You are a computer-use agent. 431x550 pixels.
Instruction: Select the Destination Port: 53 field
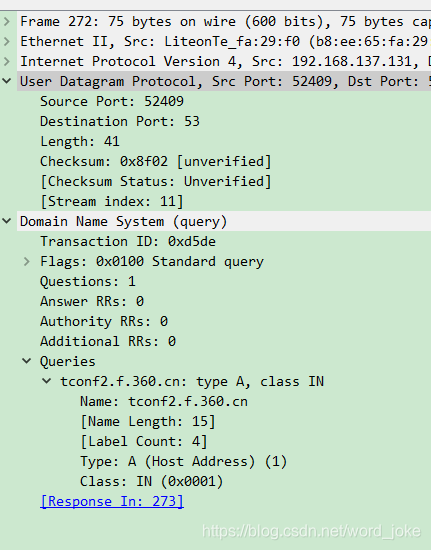120,121
